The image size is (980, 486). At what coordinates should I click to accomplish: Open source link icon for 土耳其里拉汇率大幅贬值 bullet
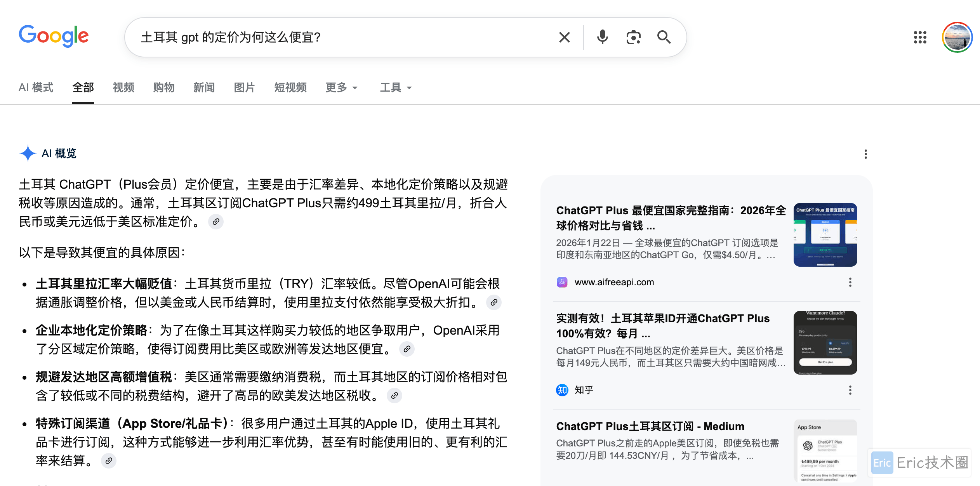click(x=494, y=302)
